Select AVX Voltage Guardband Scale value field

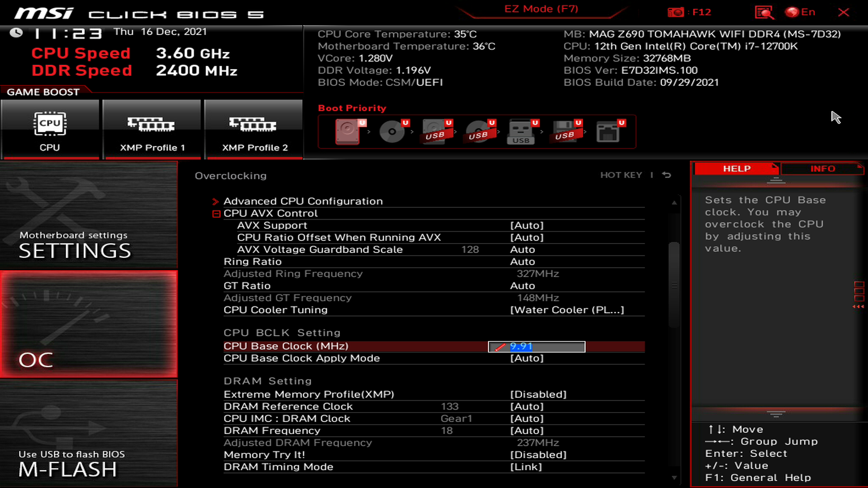click(523, 249)
